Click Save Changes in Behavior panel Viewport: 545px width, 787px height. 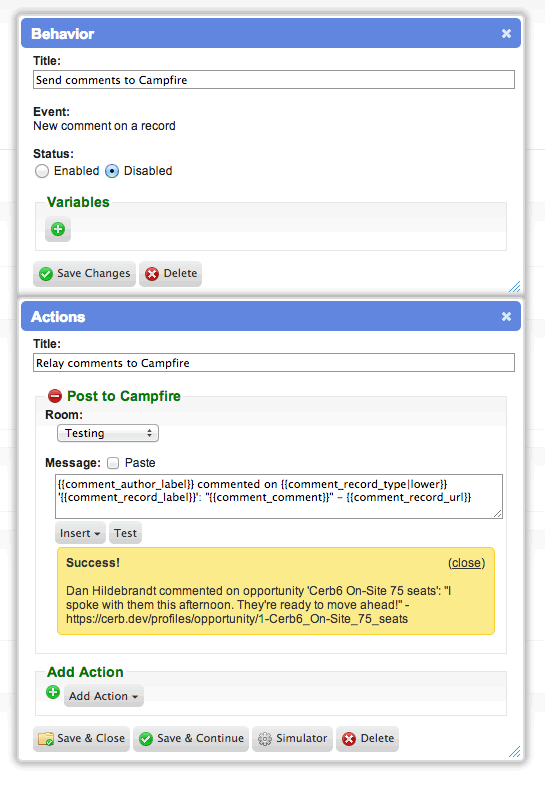(84, 274)
